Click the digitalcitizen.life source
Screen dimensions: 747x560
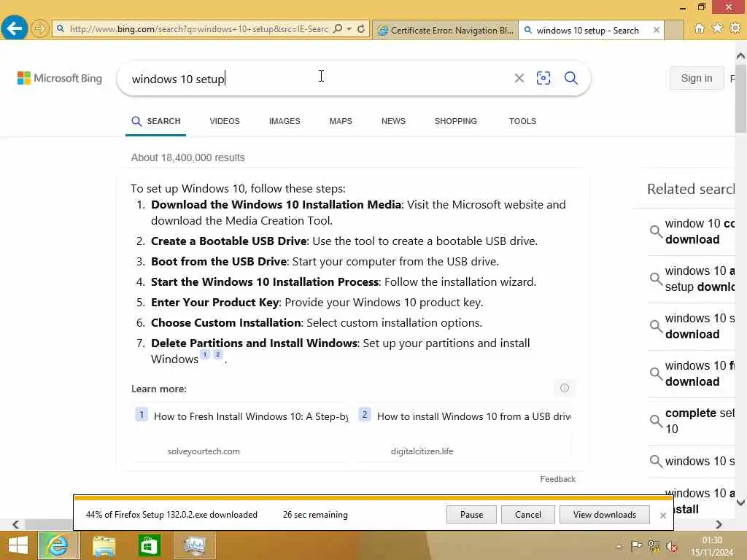[422, 451]
